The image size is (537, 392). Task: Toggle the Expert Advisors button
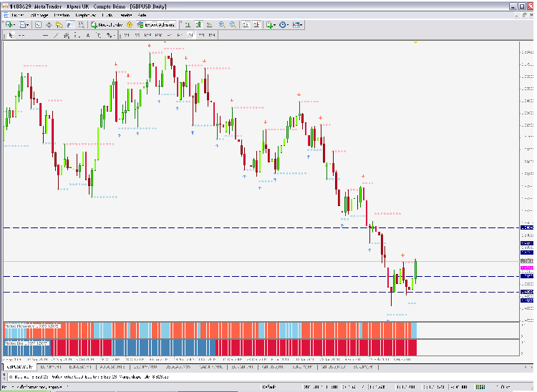(x=156, y=24)
